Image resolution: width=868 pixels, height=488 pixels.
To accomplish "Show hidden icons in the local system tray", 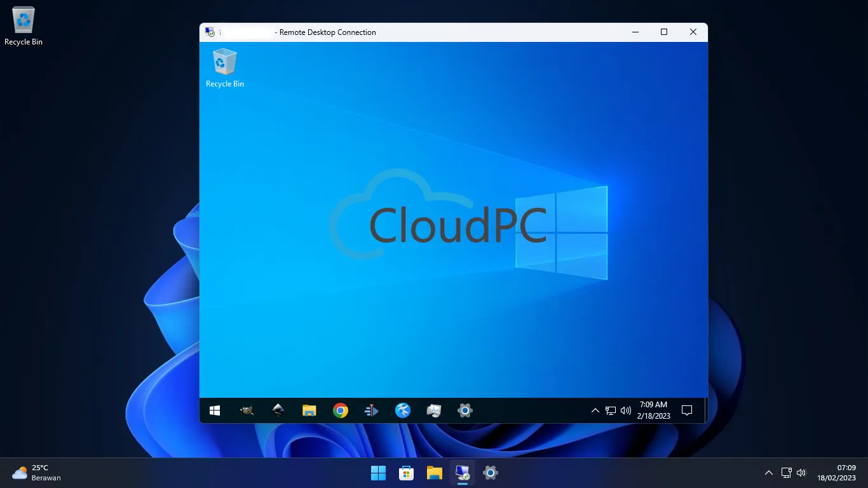I will point(768,473).
